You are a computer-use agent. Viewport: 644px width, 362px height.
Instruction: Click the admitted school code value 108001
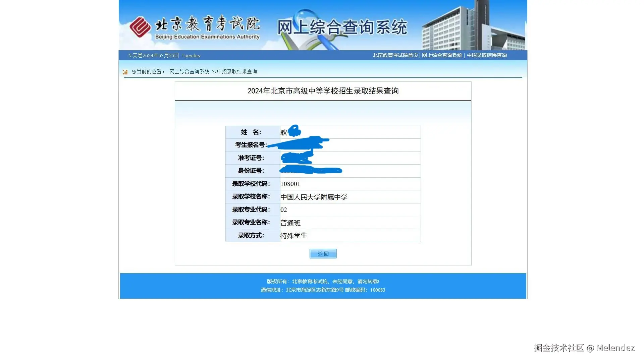coord(290,184)
